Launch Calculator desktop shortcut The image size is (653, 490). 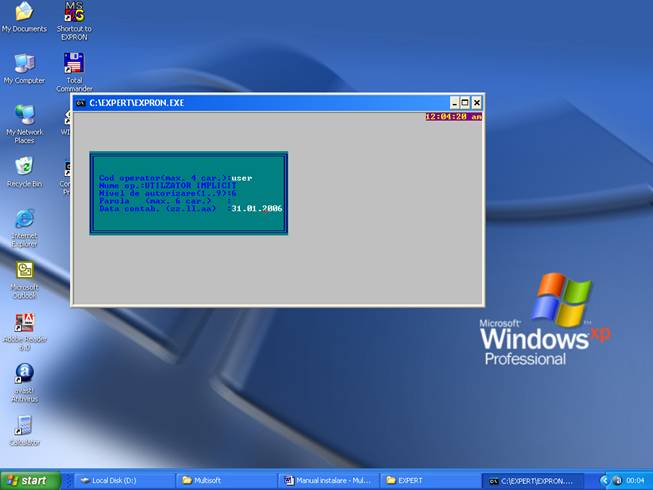pyautogui.click(x=24, y=430)
